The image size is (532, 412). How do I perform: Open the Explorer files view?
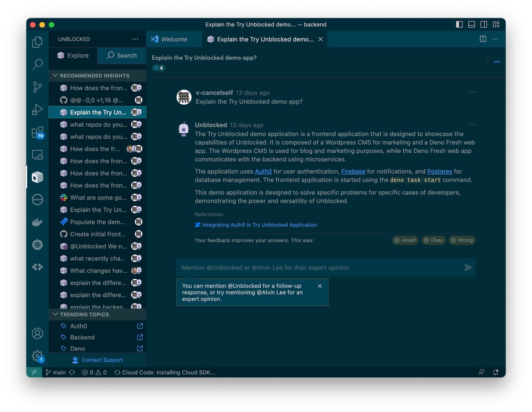[37, 42]
